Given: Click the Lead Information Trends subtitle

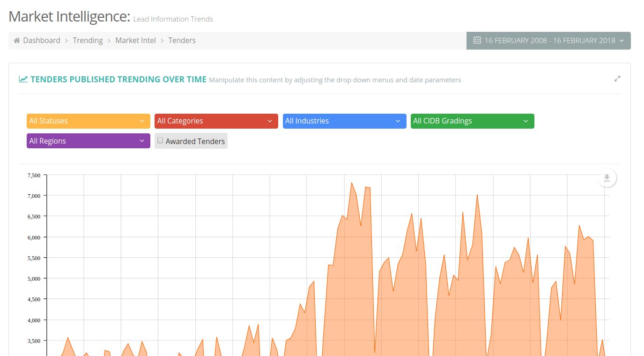Looking at the screenshot, I should 173,19.
